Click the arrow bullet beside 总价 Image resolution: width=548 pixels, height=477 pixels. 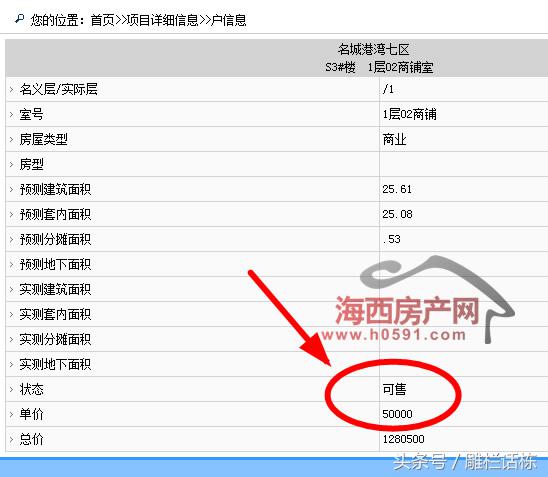click(x=12, y=439)
